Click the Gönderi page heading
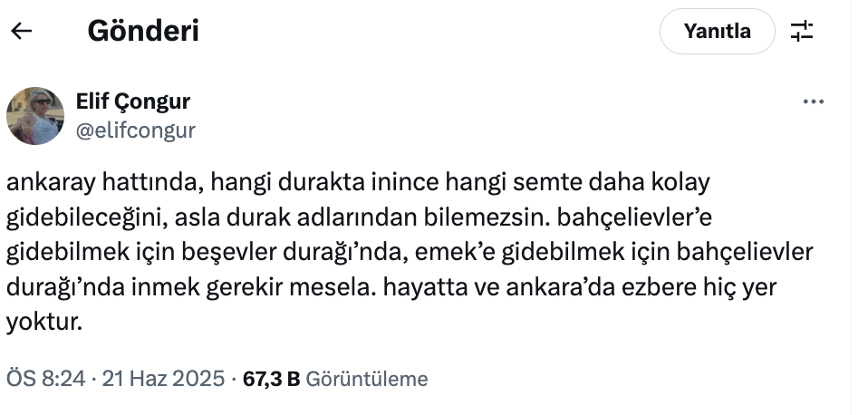The width and height of the screenshot is (868, 415). (143, 32)
